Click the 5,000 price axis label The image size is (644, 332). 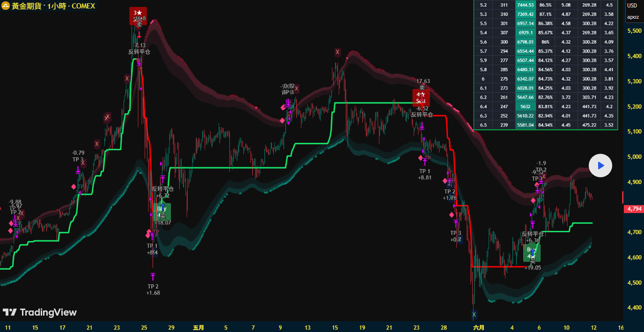pyautogui.click(x=634, y=157)
